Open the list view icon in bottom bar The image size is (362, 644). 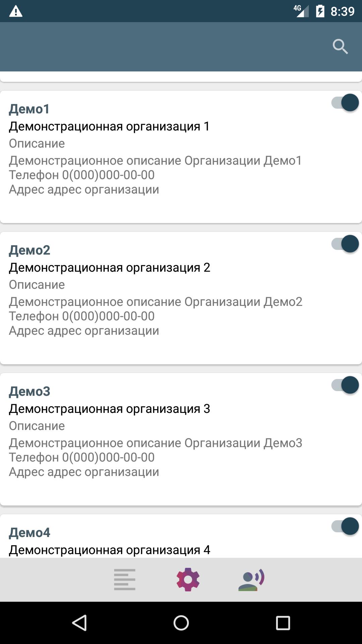click(x=125, y=579)
